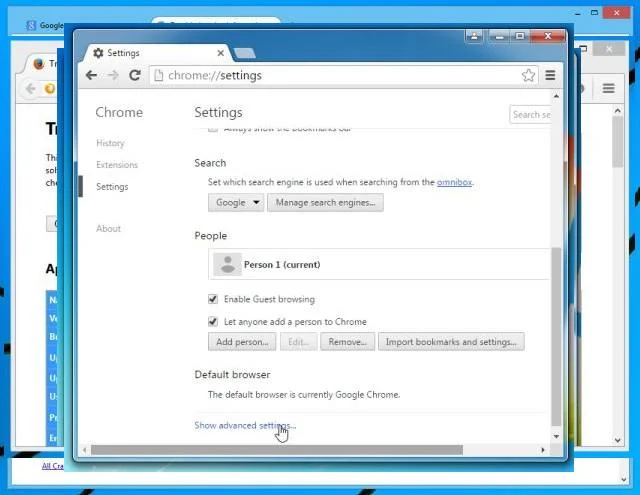Select the Settings browser tab
The width and height of the screenshot is (640, 495).
tap(159, 53)
